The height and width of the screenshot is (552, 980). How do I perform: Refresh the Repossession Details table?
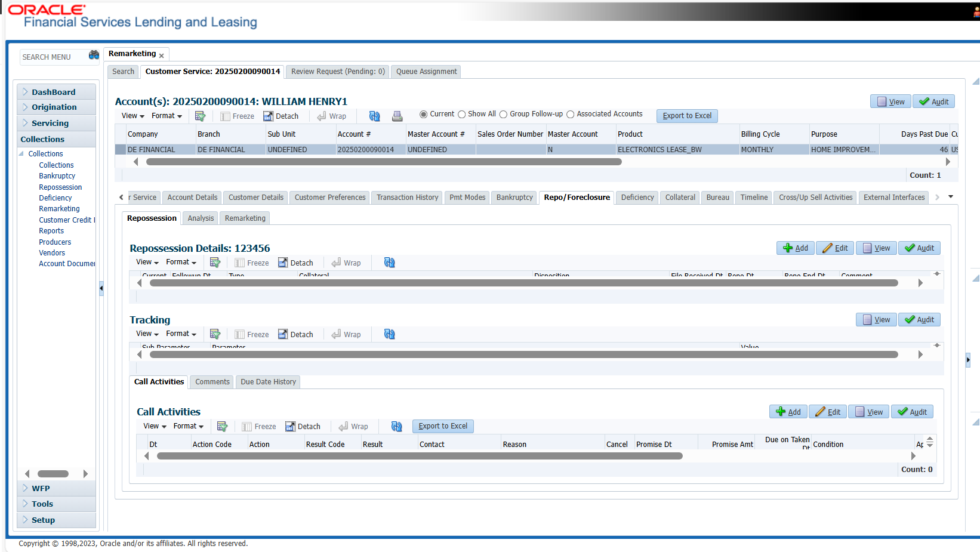point(389,263)
